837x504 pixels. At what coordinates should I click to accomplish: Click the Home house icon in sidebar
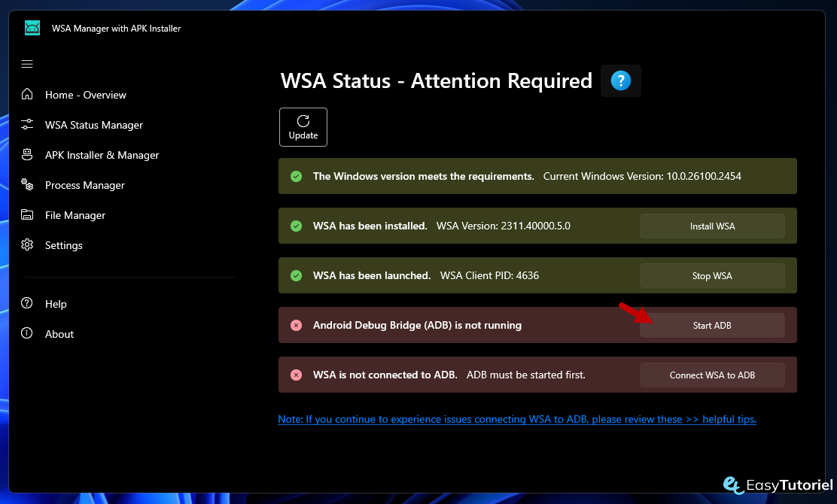pos(27,94)
